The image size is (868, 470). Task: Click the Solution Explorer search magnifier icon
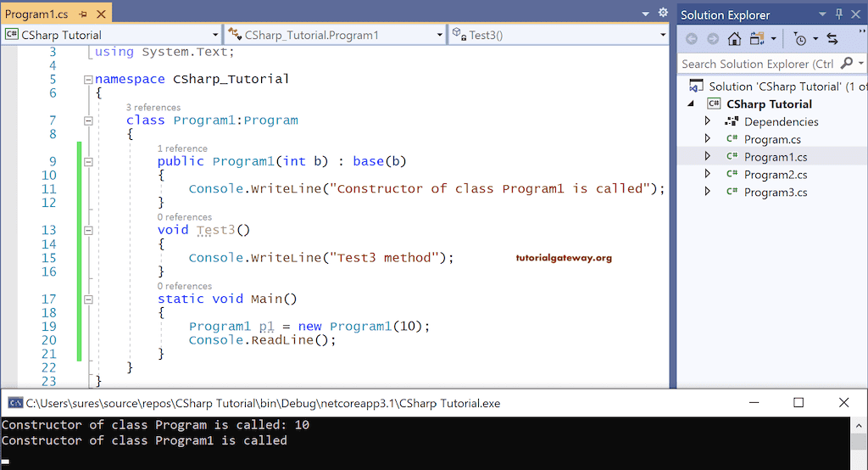[x=847, y=63]
